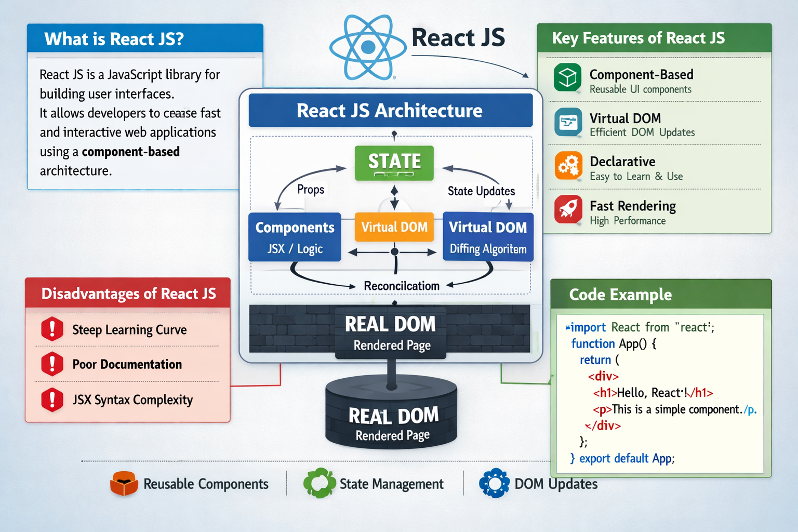
Task: Click the Efficient DOM Updates subtitle
Action: pyautogui.click(x=642, y=132)
